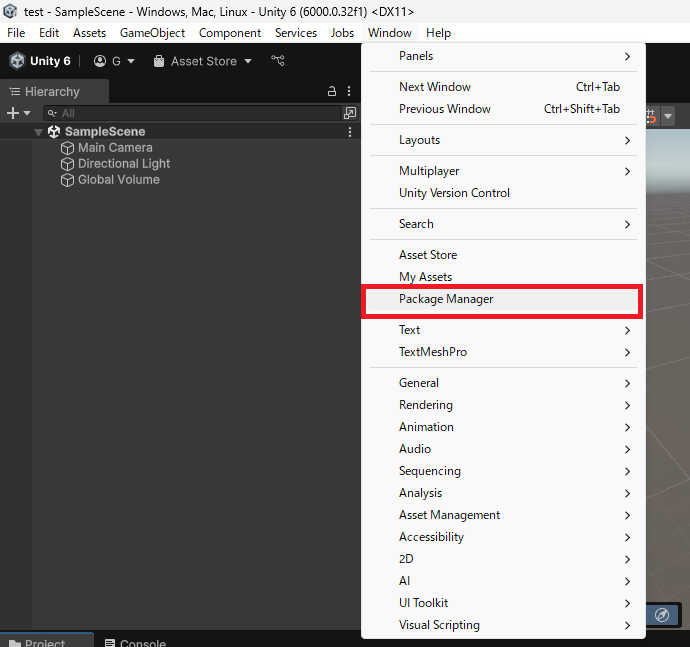The height and width of the screenshot is (647, 690).
Task: Expand the UI Toolkit submenu
Action: tap(503, 603)
